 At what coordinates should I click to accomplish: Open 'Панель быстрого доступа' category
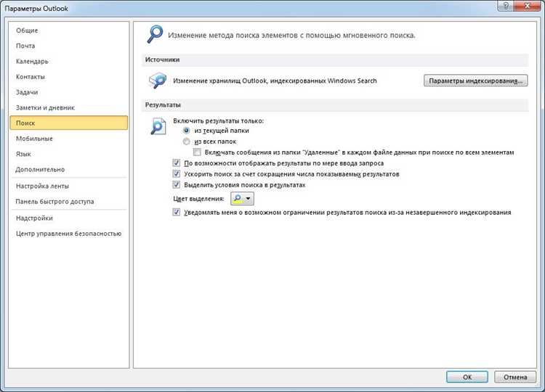69,201
